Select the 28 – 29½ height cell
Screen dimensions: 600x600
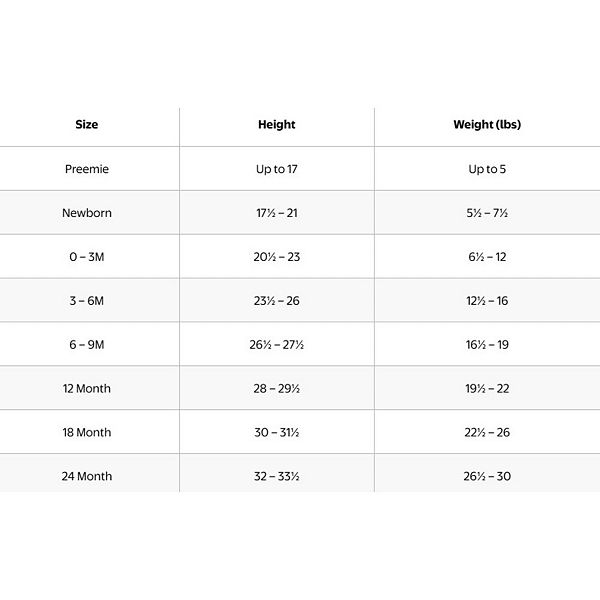click(277, 389)
